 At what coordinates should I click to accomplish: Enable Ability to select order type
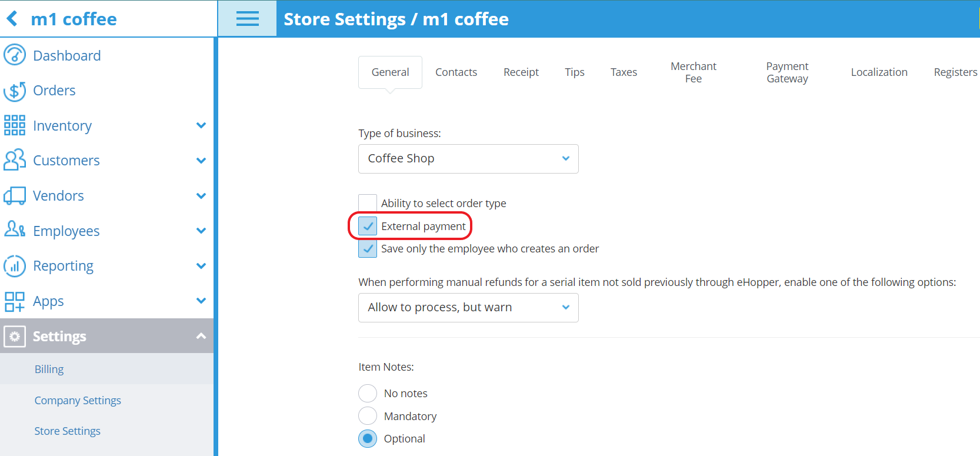click(368, 203)
